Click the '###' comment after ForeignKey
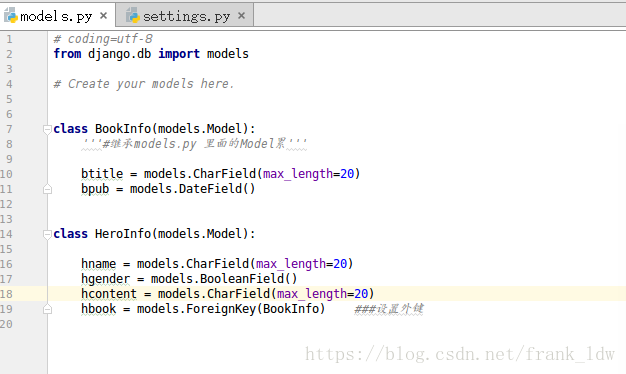The width and height of the screenshot is (626, 374). coord(389,309)
